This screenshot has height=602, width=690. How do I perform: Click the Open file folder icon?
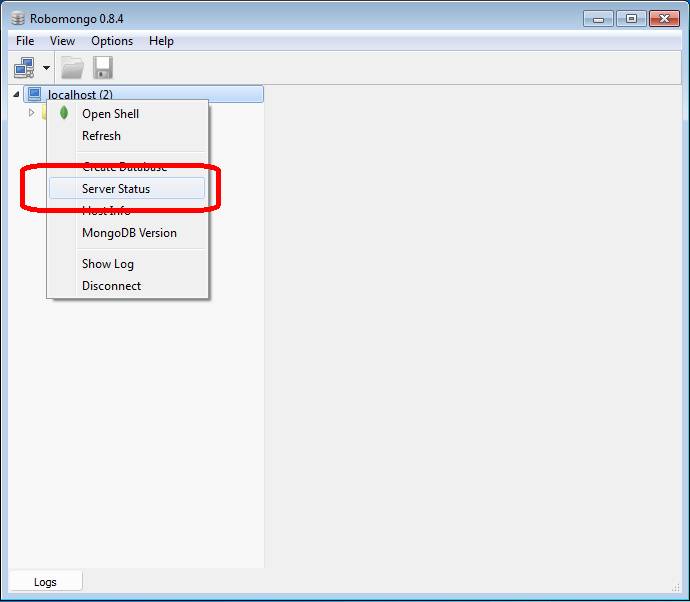coord(72,68)
